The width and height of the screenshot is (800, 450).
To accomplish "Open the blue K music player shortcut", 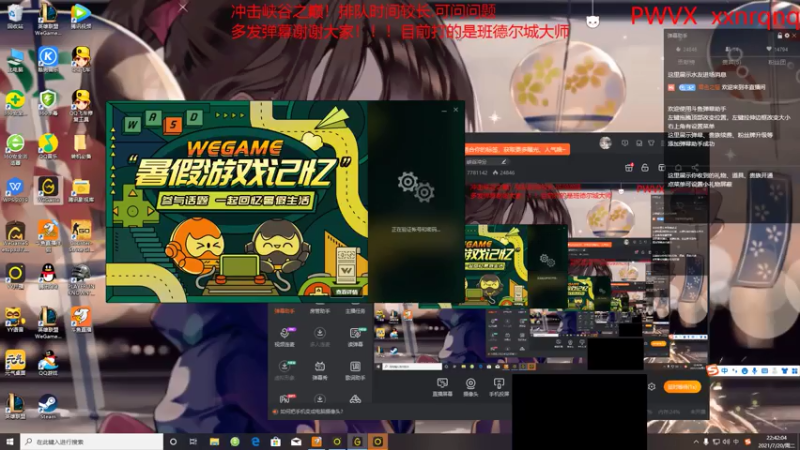I will [48, 59].
